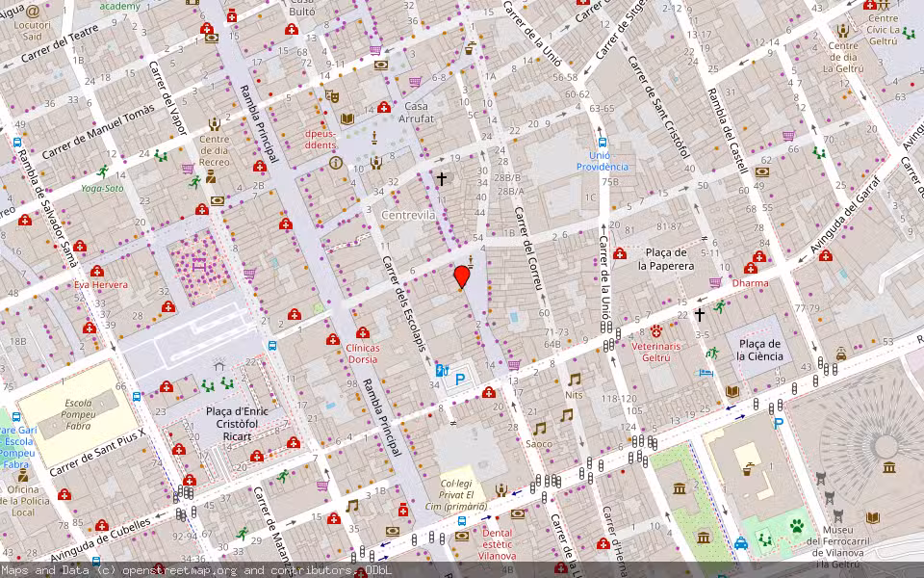
Task: Select the police officer icon above Oficina de la Policia
Action: click(x=22, y=475)
